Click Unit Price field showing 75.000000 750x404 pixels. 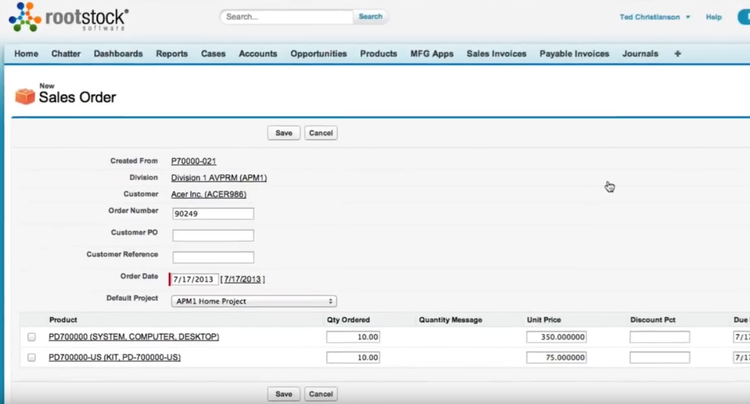(x=557, y=358)
